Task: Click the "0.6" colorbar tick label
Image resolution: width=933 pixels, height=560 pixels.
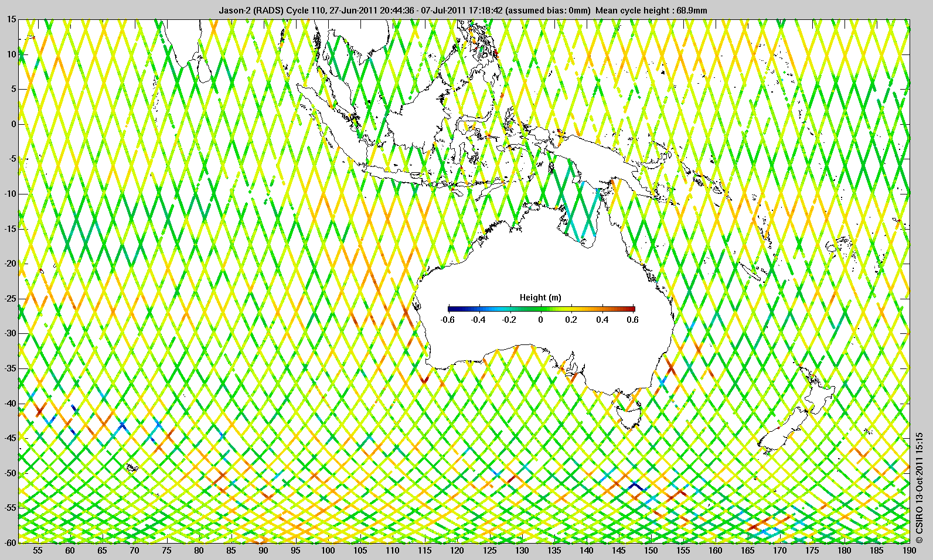Action: [x=632, y=320]
